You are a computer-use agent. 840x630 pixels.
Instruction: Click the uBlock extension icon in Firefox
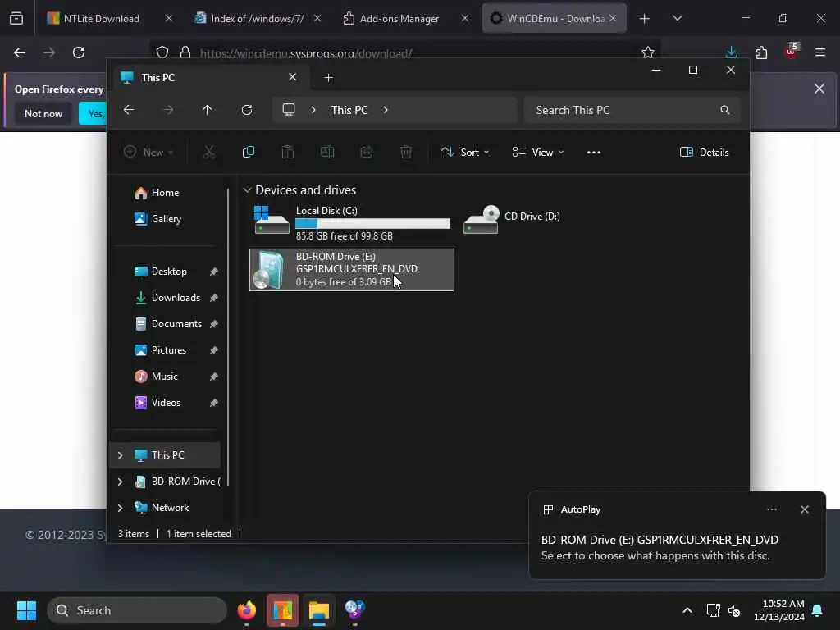click(792, 52)
